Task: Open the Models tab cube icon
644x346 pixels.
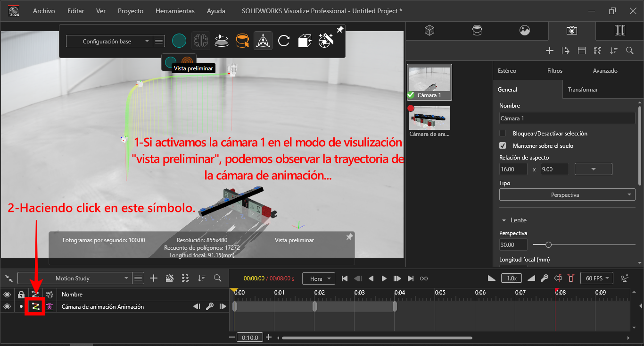Action: (x=429, y=31)
